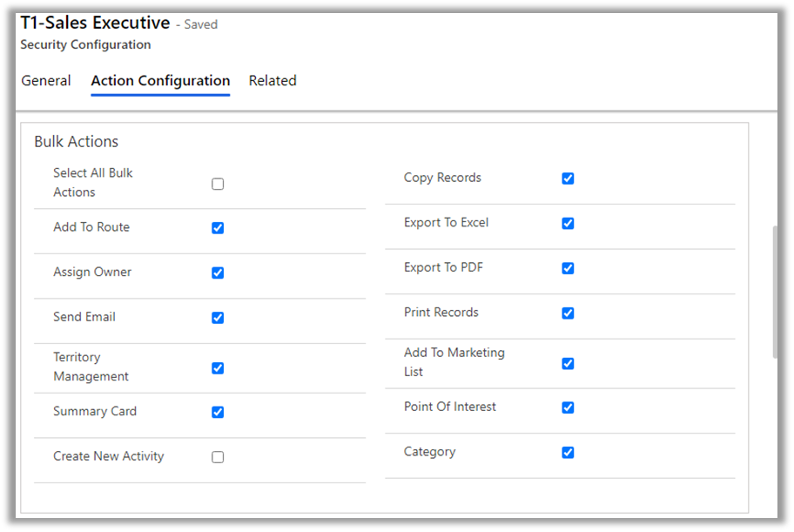This screenshot has height=532, width=794.
Task: Switch to the General tab
Action: click(46, 81)
